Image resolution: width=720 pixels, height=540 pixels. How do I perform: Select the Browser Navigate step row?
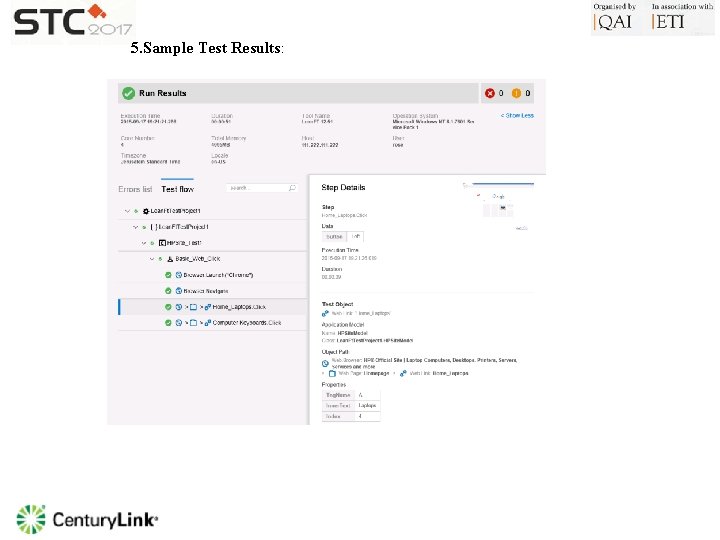tap(213, 291)
